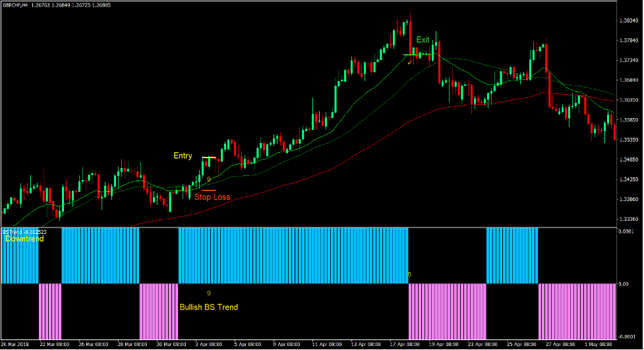Image resolution: width=644 pixels, height=350 pixels.
Task: Click the "25 Apr 08:00" date label
Action: (522, 344)
